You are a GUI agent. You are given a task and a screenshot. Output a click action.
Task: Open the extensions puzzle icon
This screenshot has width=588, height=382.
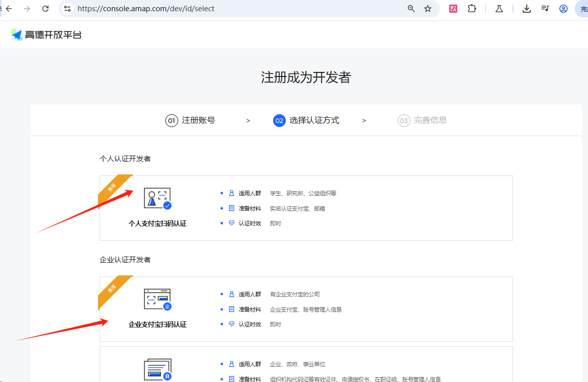[x=472, y=9]
